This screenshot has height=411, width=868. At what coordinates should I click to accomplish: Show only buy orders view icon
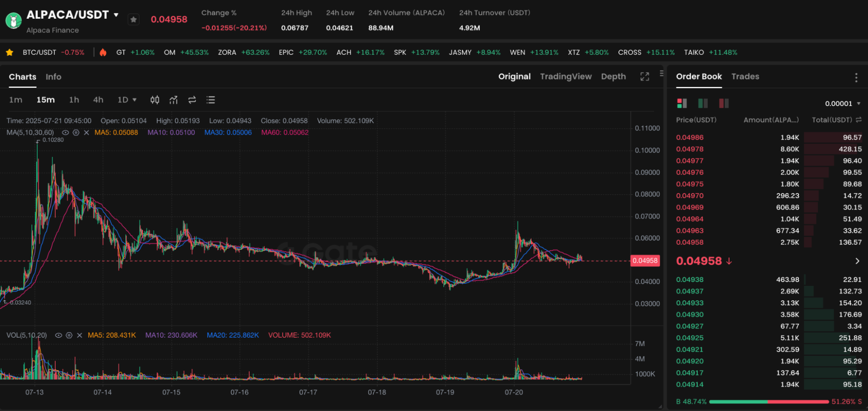click(x=703, y=103)
